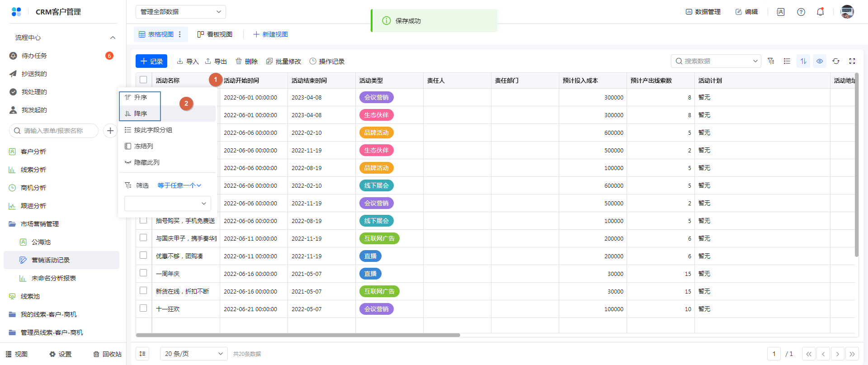Open the 20 条/页 page size dropdown
Viewport: 868px width, 365px height.
point(193,354)
